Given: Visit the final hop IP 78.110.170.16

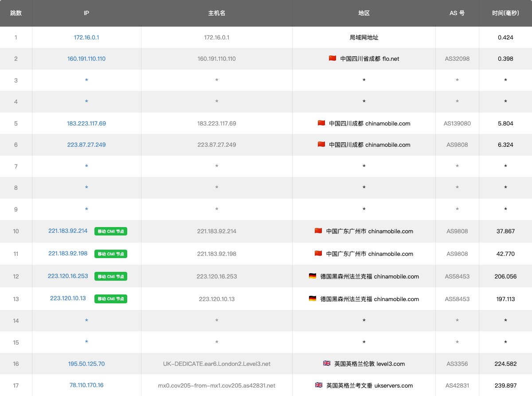Looking at the screenshot, I should [86, 385].
